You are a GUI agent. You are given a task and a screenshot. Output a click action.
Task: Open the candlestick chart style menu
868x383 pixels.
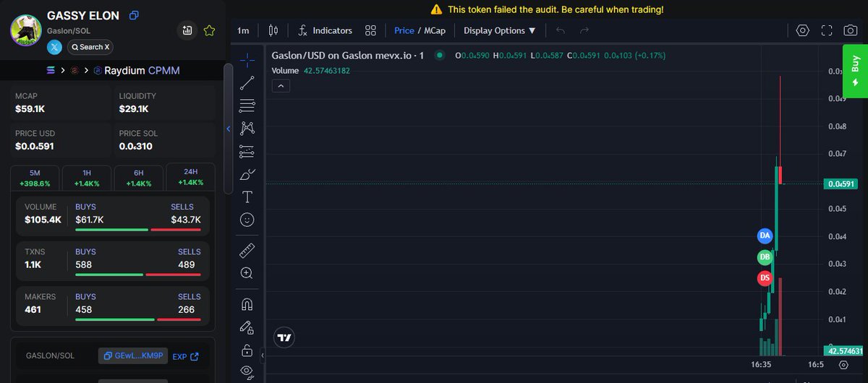(x=273, y=30)
